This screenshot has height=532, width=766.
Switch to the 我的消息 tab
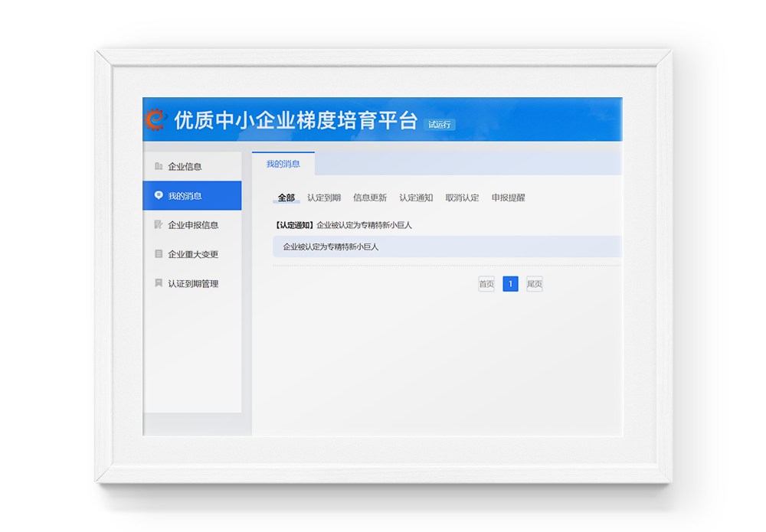tap(284, 163)
